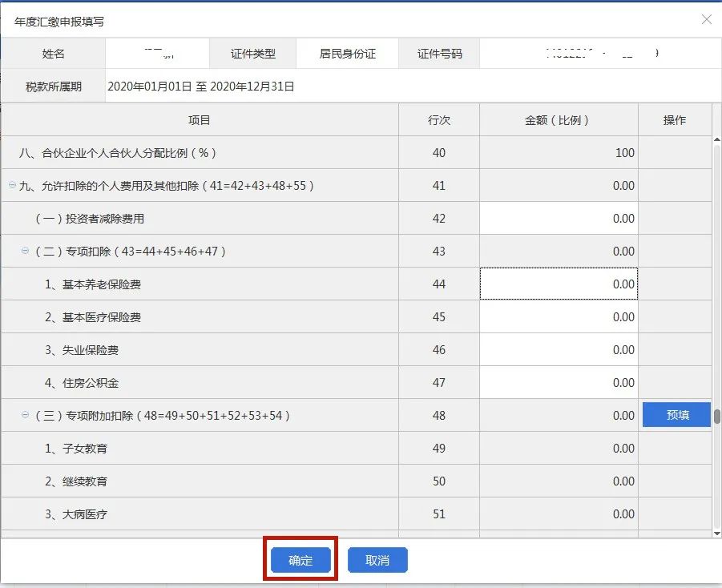
Task: Click the 0.00 amount for 继续教育
Action: (x=623, y=481)
